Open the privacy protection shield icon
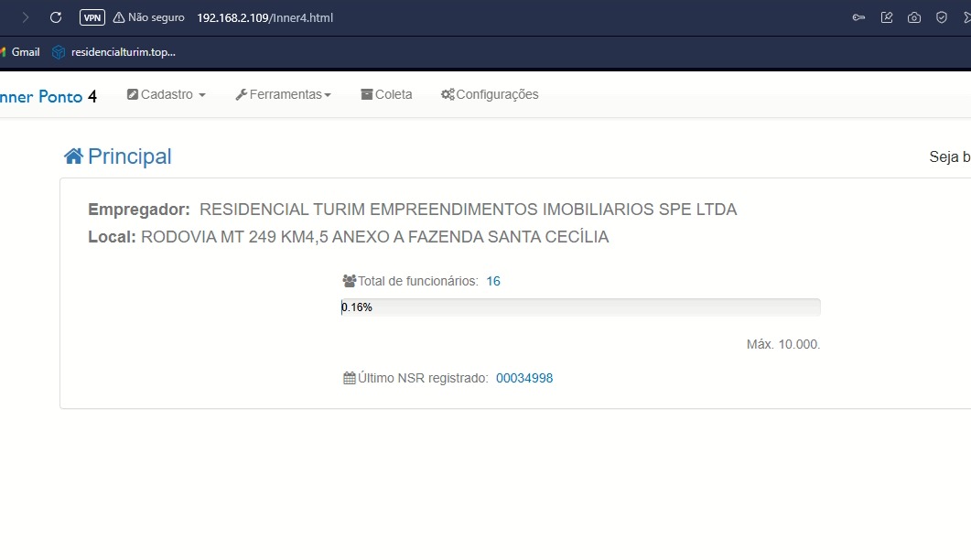The image size is (971, 560). coord(941,17)
